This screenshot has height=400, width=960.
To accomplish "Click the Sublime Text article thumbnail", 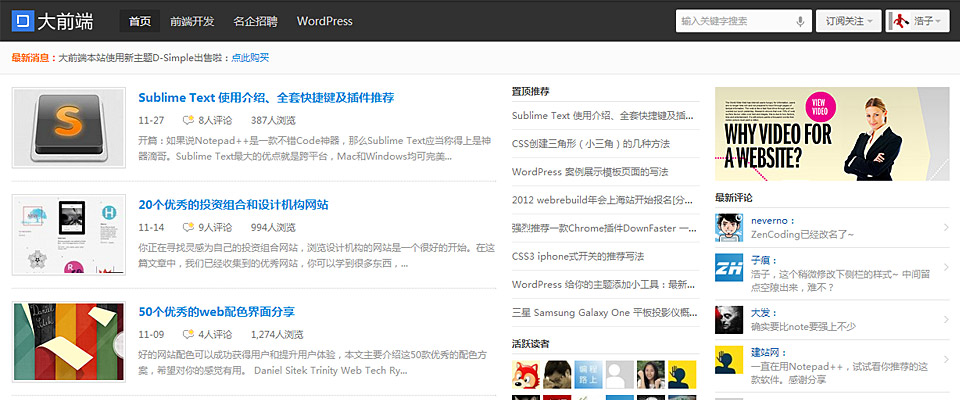I will tap(68, 127).
